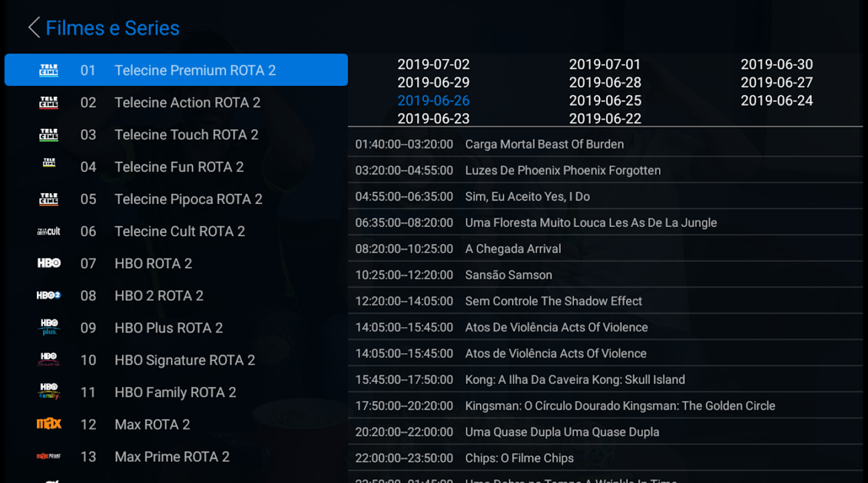The image size is (868, 483).
Task: Pick date 2019-07-02
Action: click(433, 64)
